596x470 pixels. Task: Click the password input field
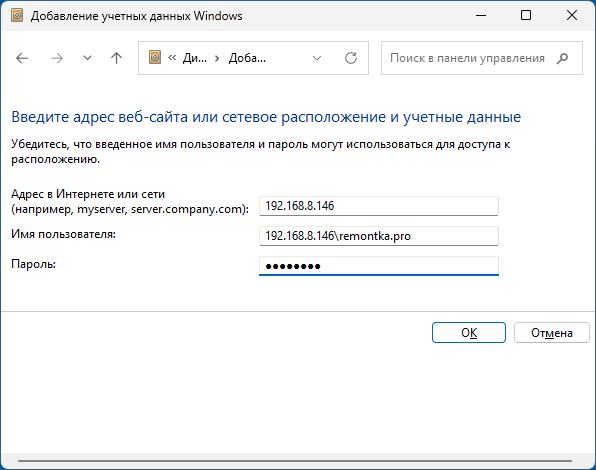[379, 266]
